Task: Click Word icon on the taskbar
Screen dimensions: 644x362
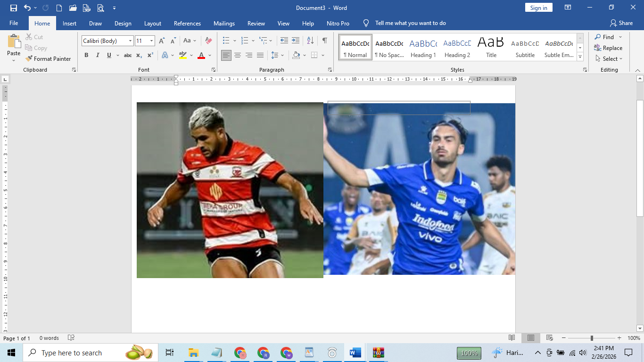Action: 354,353
